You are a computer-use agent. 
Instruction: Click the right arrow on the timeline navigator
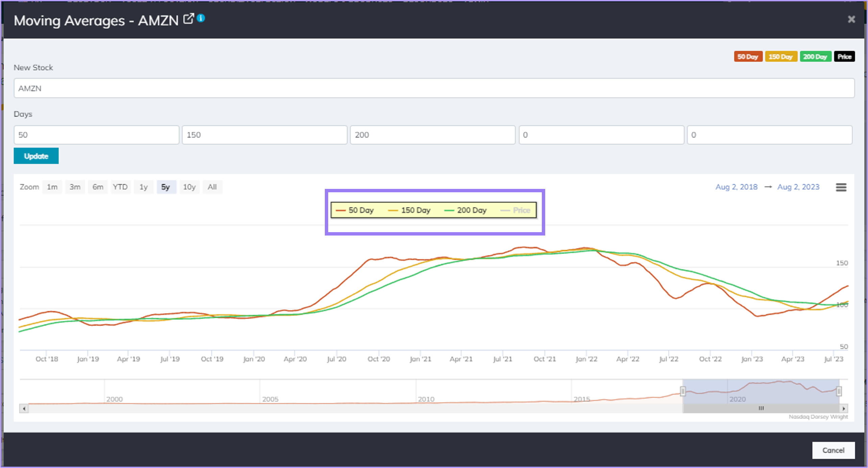844,408
